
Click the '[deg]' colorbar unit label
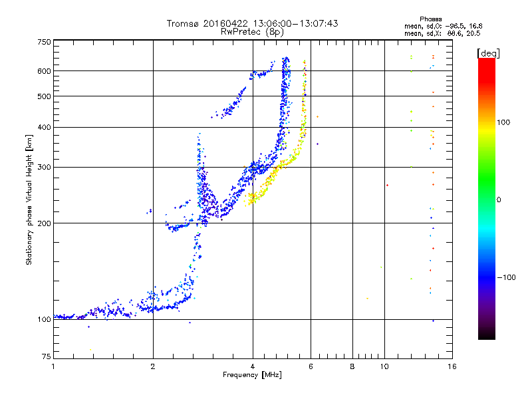click(488, 53)
